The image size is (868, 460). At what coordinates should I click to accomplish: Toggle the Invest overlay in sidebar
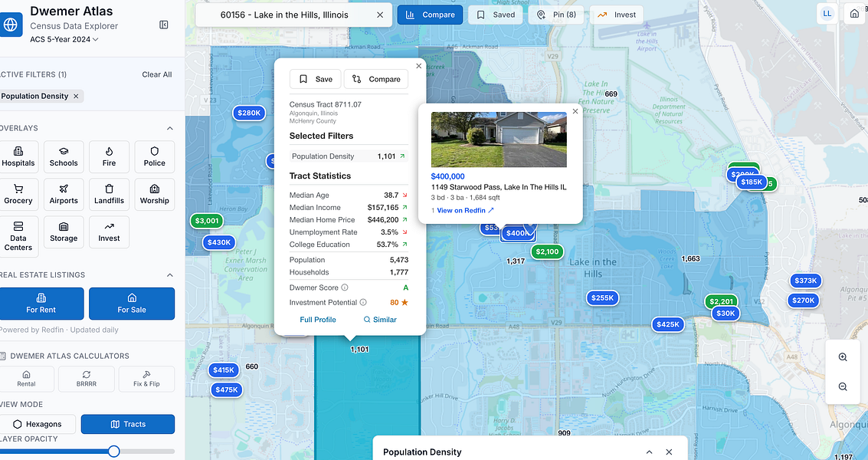(x=109, y=232)
